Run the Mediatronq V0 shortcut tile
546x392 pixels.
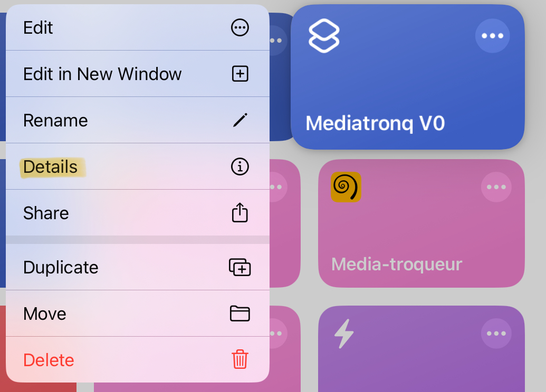coord(407,77)
